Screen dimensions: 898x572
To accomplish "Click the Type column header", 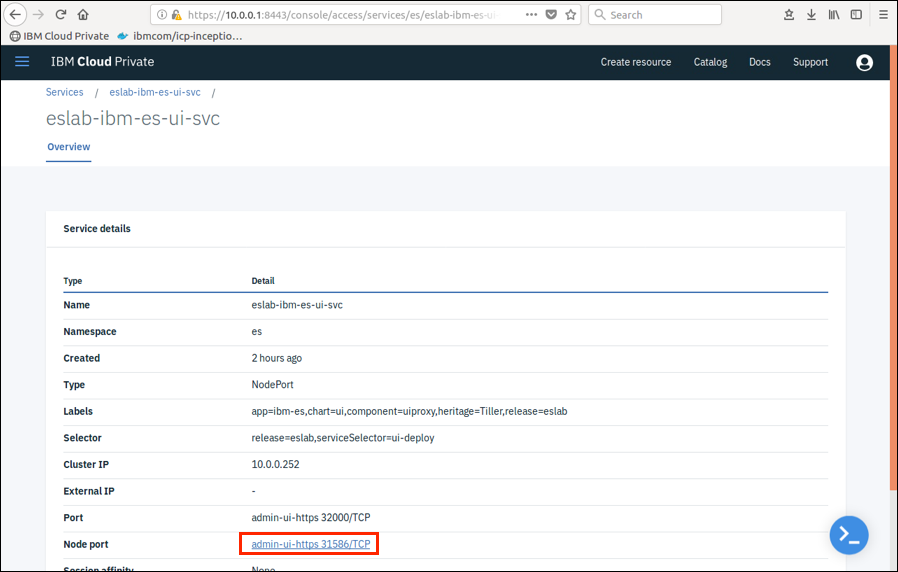I will 73,281.
